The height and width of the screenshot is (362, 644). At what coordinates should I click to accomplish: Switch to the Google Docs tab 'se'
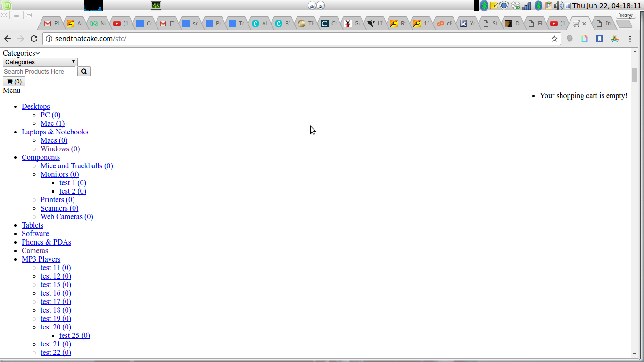pos(190,23)
